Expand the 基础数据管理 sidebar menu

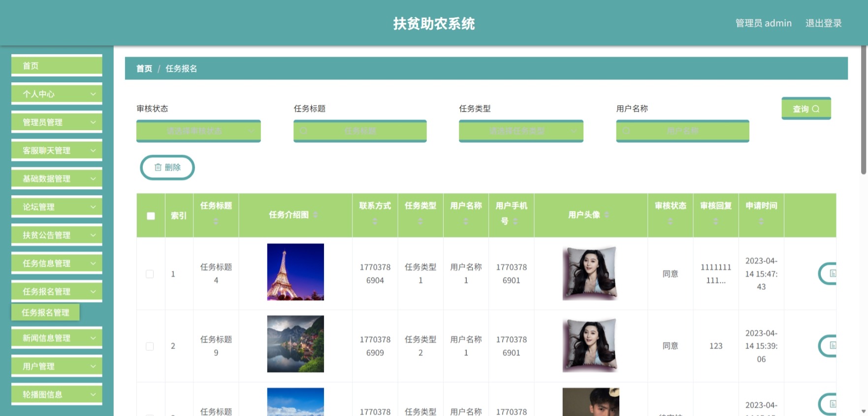tap(57, 178)
